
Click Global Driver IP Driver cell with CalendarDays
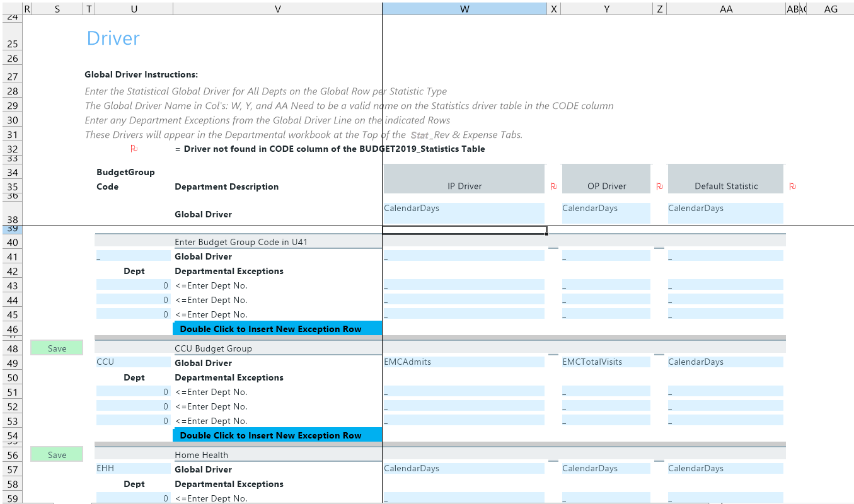coord(464,212)
